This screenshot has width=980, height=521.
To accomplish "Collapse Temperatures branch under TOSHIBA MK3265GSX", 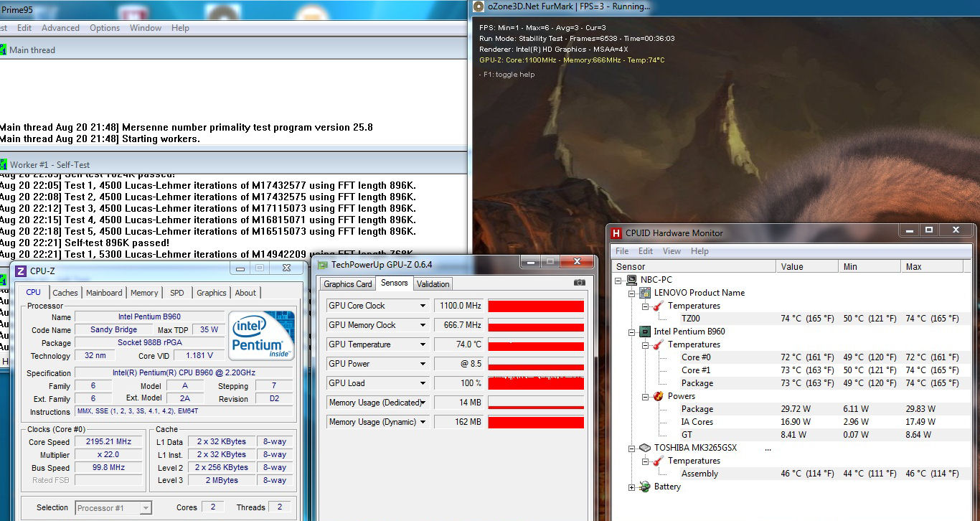I will click(x=645, y=461).
